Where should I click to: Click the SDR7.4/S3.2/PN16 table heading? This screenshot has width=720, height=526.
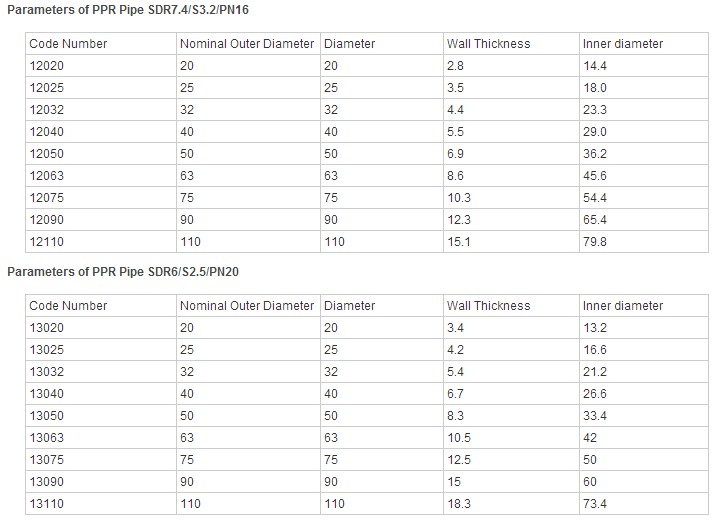point(128,10)
